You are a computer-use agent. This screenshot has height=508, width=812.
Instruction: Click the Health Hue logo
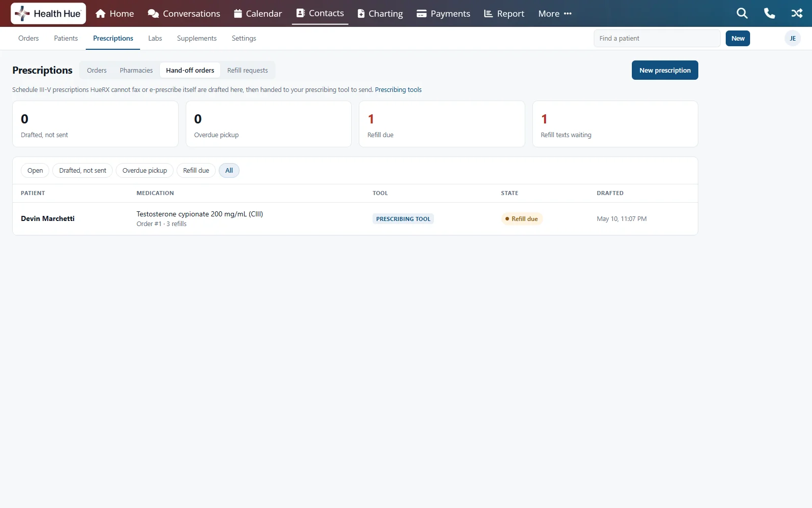(48, 14)
